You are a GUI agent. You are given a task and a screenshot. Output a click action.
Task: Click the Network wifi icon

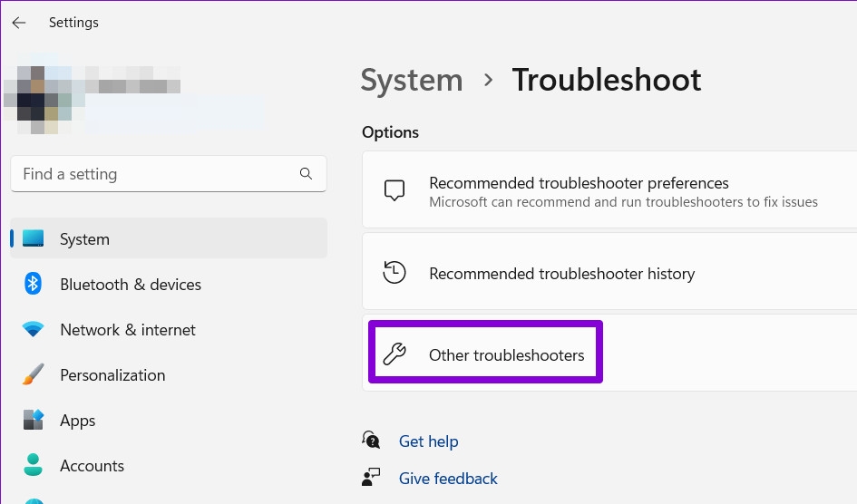click(33, 329)
